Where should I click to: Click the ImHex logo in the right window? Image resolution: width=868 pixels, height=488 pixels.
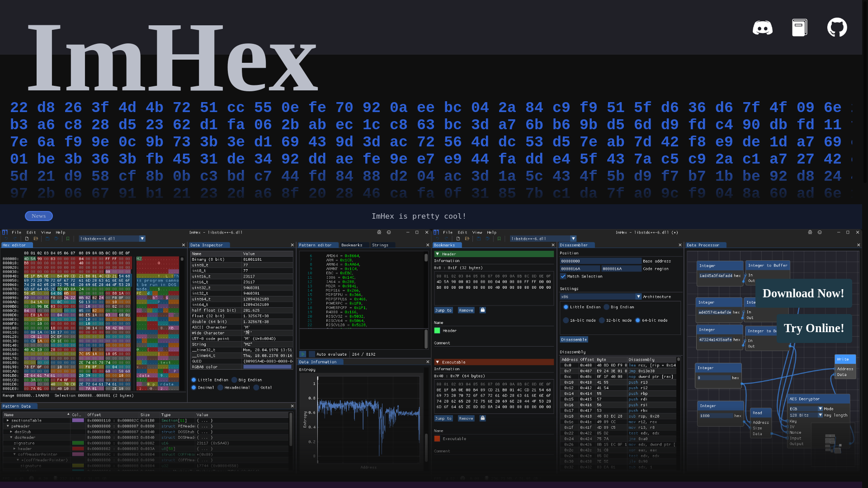point(436,232)
